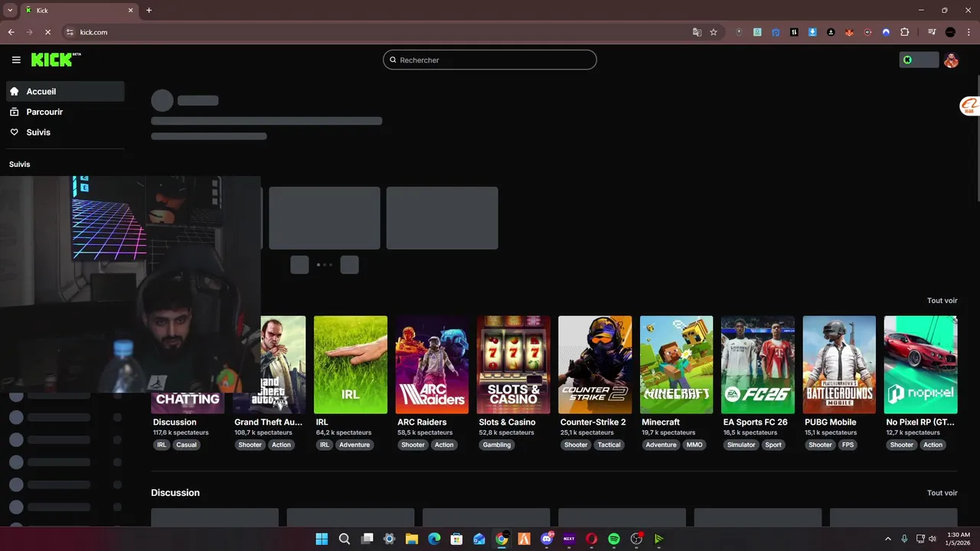Open the Counter-Strike 2 category thumbnail
The image size is (980, 551).
pyautogui.click(x=595, y=365)
